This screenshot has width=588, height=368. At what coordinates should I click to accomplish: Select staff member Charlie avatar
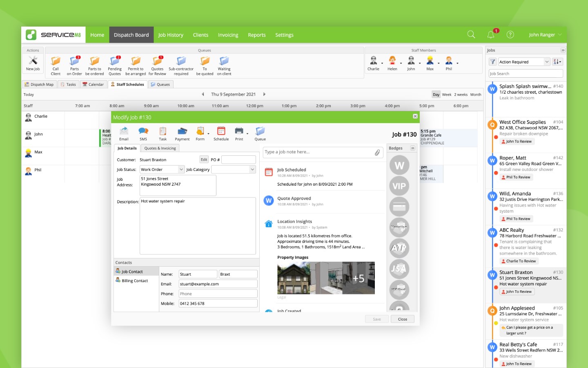tap(373, 61)
